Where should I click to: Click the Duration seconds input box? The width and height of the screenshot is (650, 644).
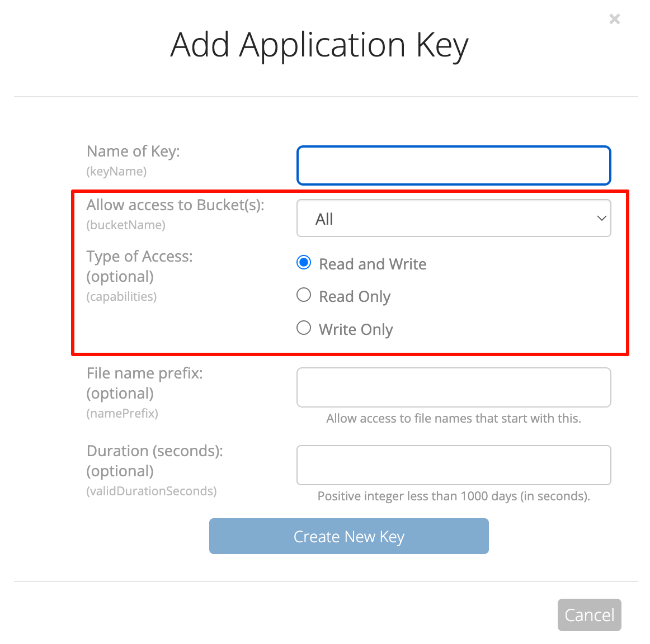(453, 465)
